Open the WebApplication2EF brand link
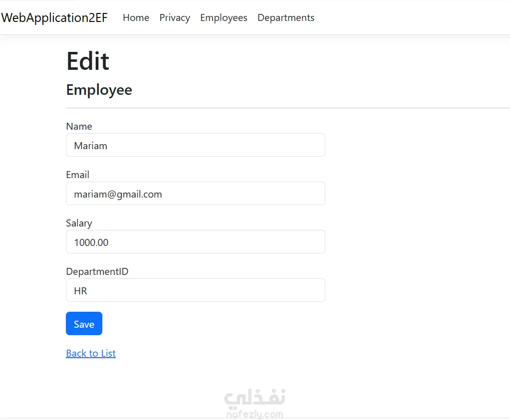510x420 pixels. (x=54, y=17)
